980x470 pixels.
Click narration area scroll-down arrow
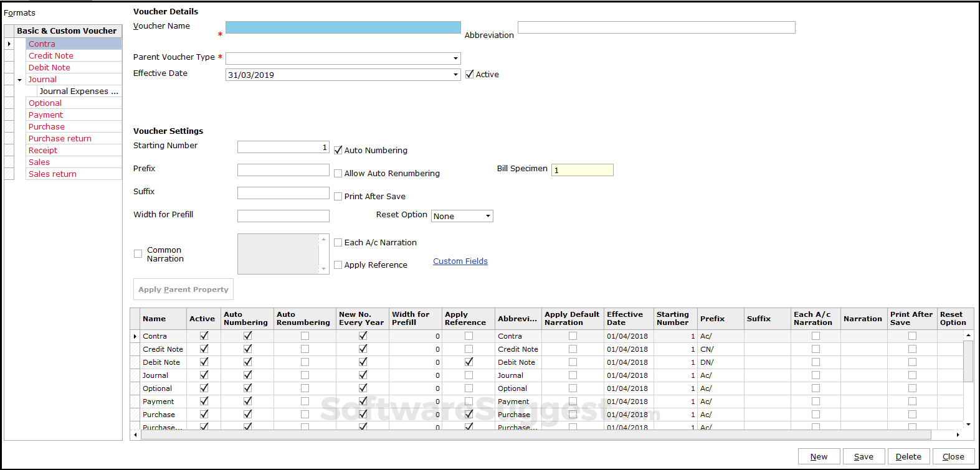(x=323, y=269)
